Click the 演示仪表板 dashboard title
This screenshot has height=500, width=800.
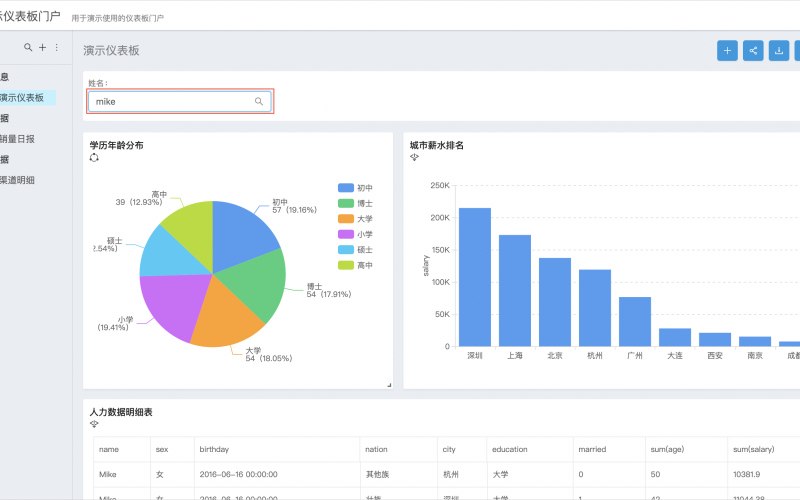point(111,51)
